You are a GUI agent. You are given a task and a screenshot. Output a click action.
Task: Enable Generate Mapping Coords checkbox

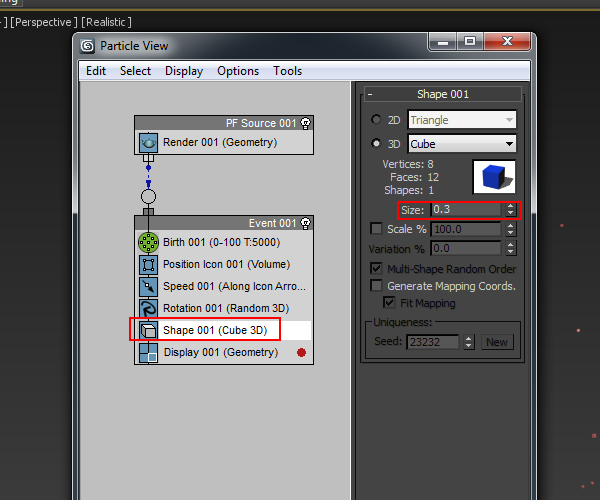pyautogui.click(x=376, y=285)
